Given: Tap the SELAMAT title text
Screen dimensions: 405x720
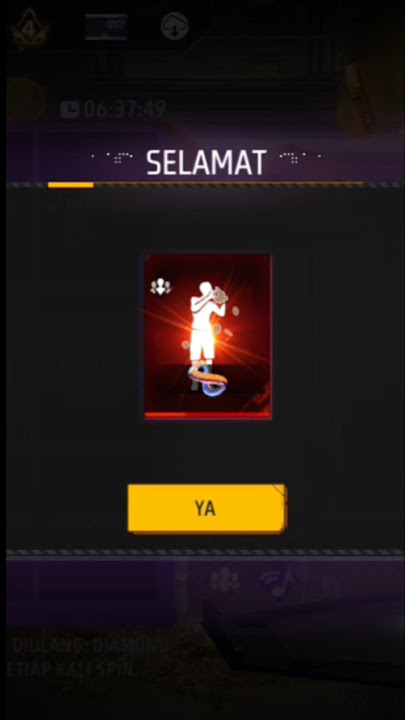Looking at the screenshot, I should point(206,163).
